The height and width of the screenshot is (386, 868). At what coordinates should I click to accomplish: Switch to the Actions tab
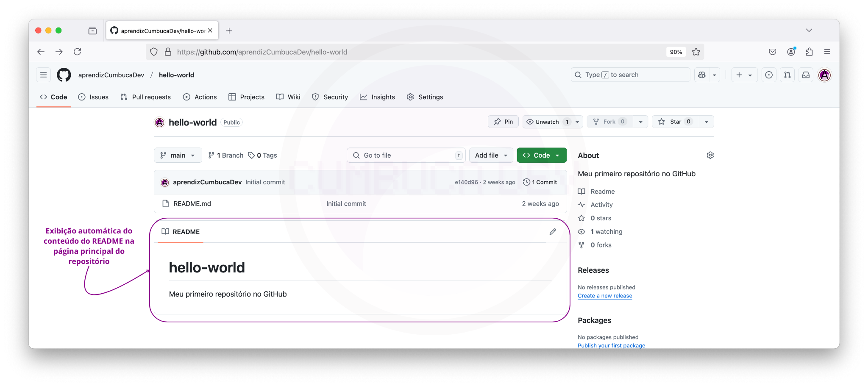(200, 97)
